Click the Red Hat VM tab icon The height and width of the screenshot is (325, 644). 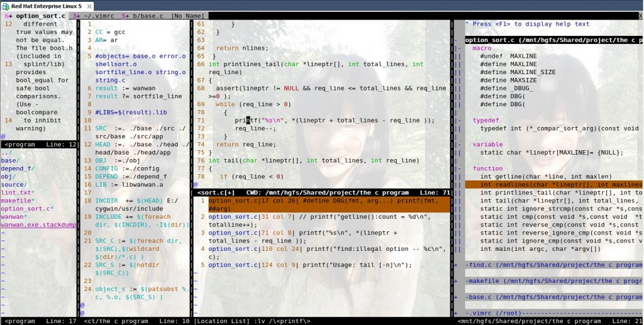(x=6, y=5)
